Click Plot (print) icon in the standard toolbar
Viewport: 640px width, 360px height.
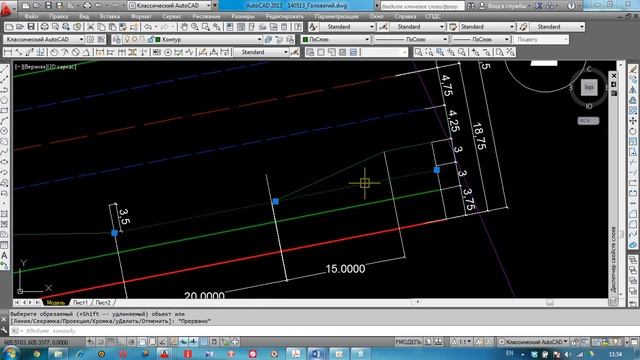click(44, 27)
